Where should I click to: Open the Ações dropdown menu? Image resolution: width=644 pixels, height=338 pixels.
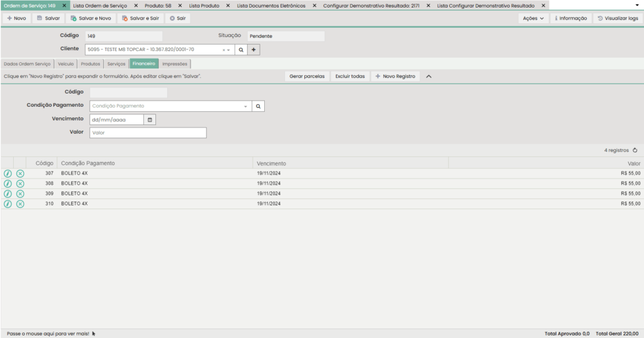pos(533,18)
